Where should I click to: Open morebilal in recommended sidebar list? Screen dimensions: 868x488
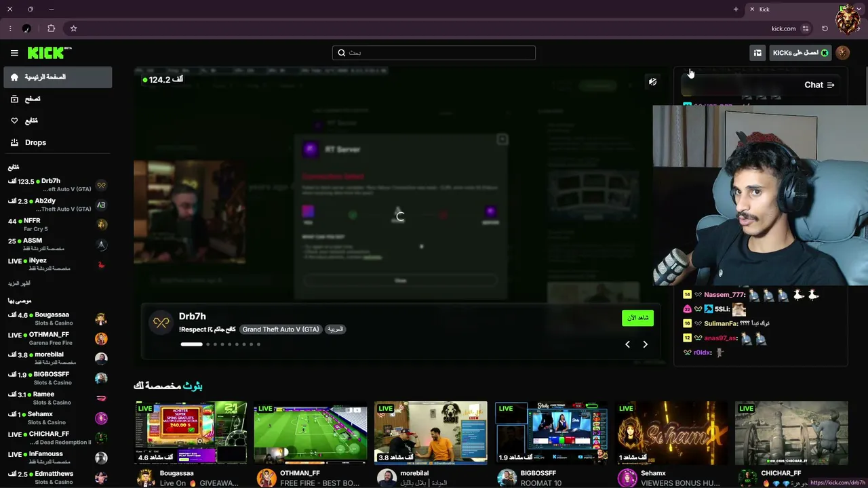(58, 358)
